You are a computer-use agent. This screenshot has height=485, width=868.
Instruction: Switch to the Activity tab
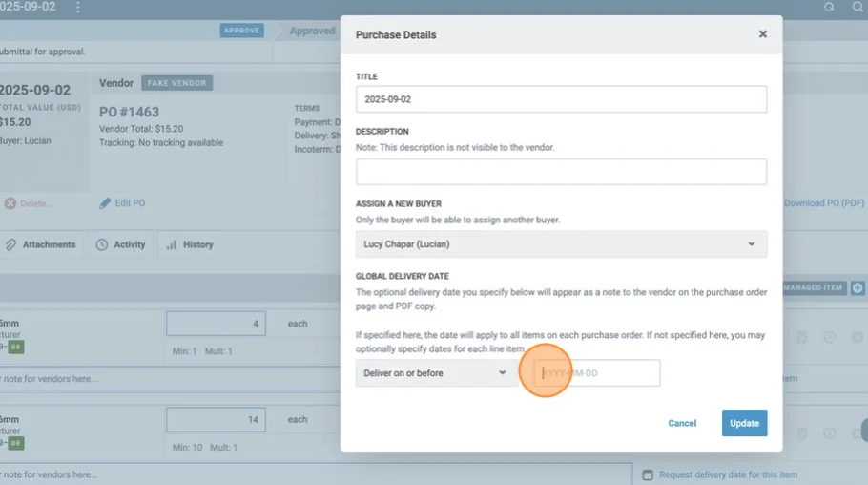click(x=121, y=244)
